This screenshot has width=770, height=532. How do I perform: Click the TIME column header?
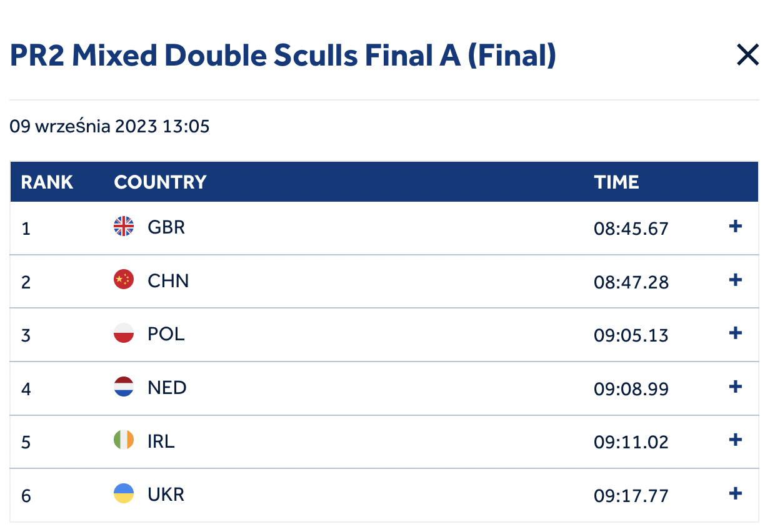[x=616, y=182]
